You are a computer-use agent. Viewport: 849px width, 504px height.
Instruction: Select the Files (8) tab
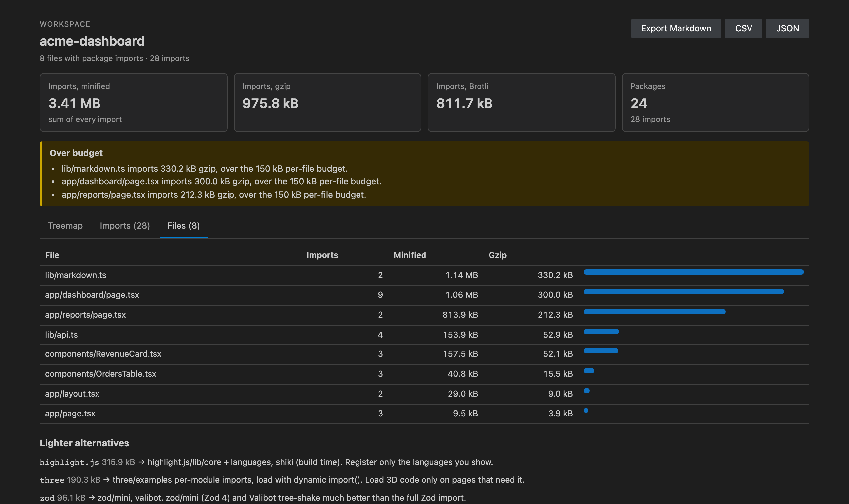[x=184, y=226]
